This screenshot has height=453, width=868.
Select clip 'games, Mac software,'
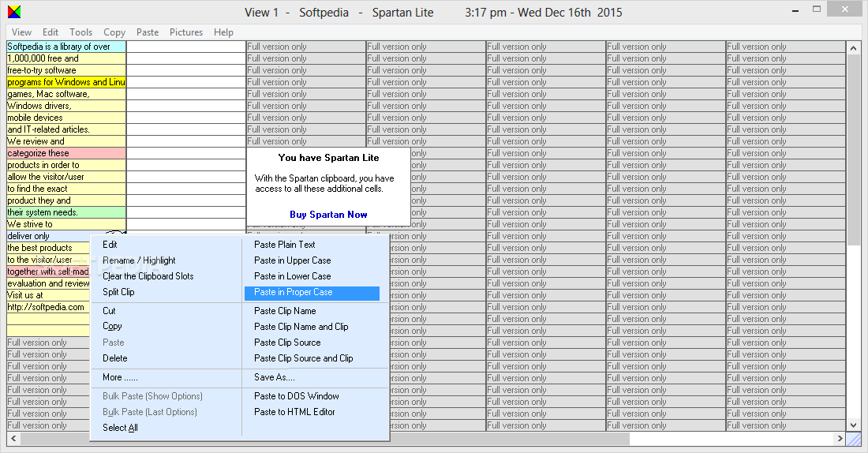click(66, 94)
